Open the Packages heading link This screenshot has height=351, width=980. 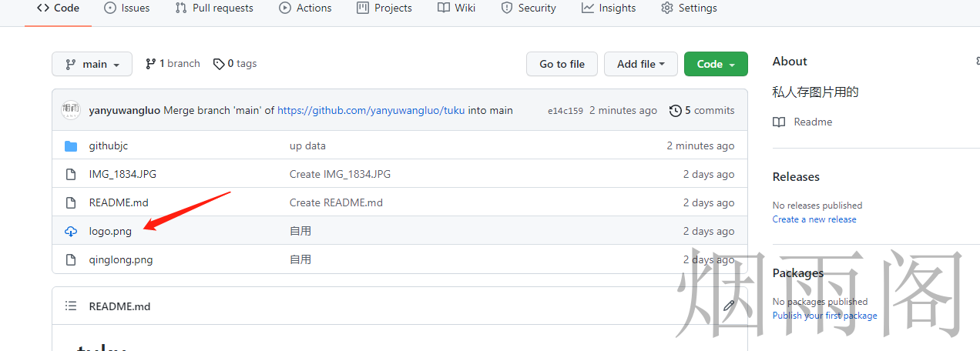click(x=798, y=272)
